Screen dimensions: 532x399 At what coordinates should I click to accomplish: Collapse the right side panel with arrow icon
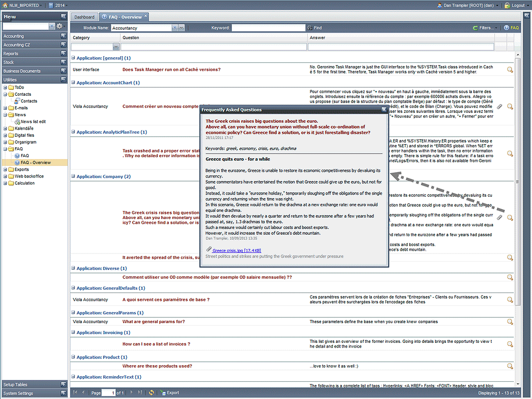tap(527, 16)
